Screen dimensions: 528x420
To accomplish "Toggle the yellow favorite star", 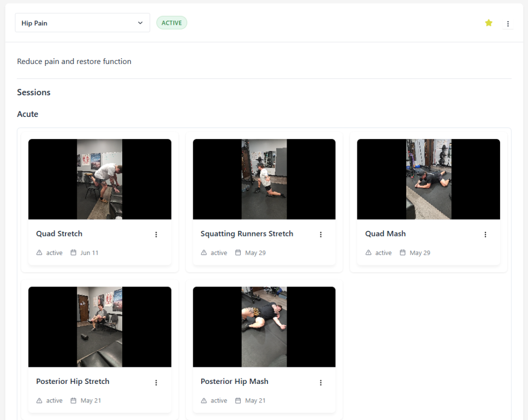I will pos(489,23).
